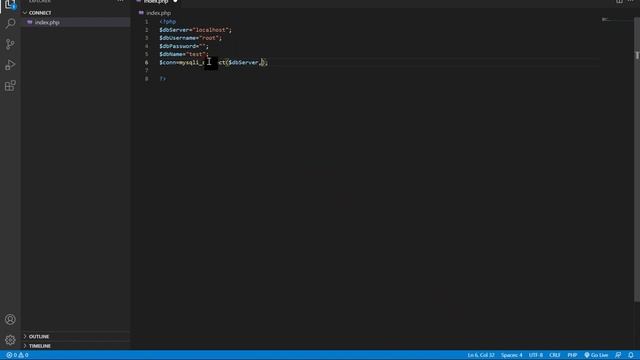Screen dimensions: 640x360
Task: Open the Explorer view in activity bar
Action: tap(10, 4)
